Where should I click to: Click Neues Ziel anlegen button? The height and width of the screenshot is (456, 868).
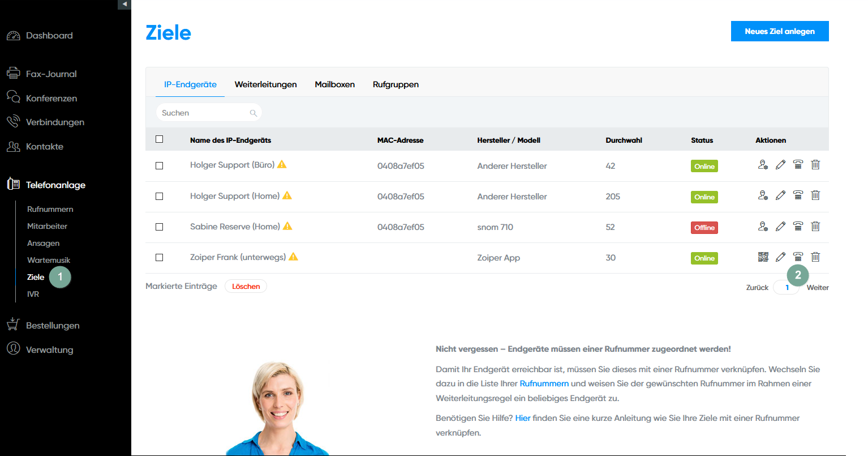point(779,31)
